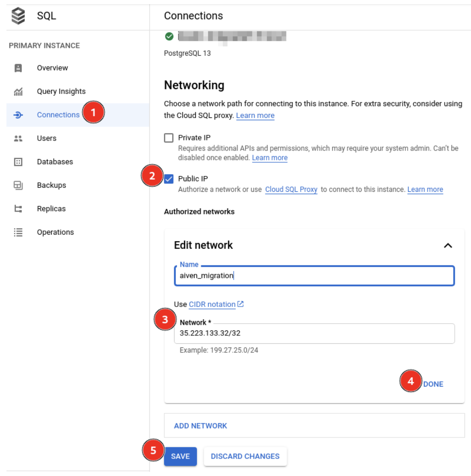The width and height of the screenshot is (471, 476).
Task: Disable the Public IP checkbox
Action: (169, 178)
